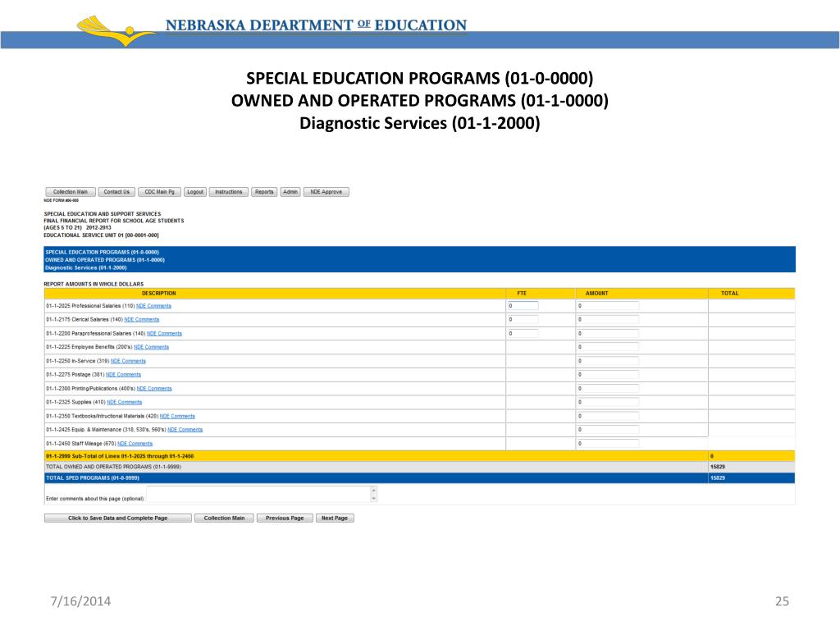Screen dimensions: 840x630
Task: Click the comments box scrollbar
Action: click(374, 494)
